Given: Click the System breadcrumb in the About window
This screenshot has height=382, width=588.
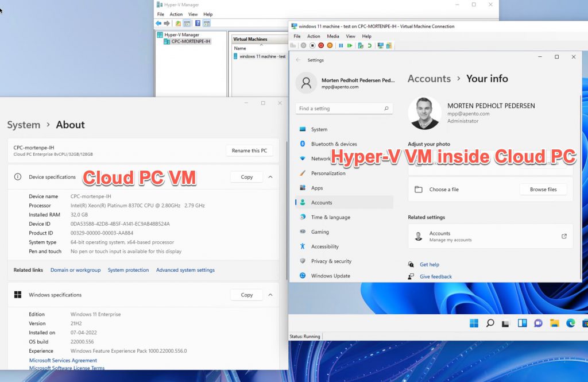Looking at the screenshot, I should pyautogui.click(x=24, y=125).
